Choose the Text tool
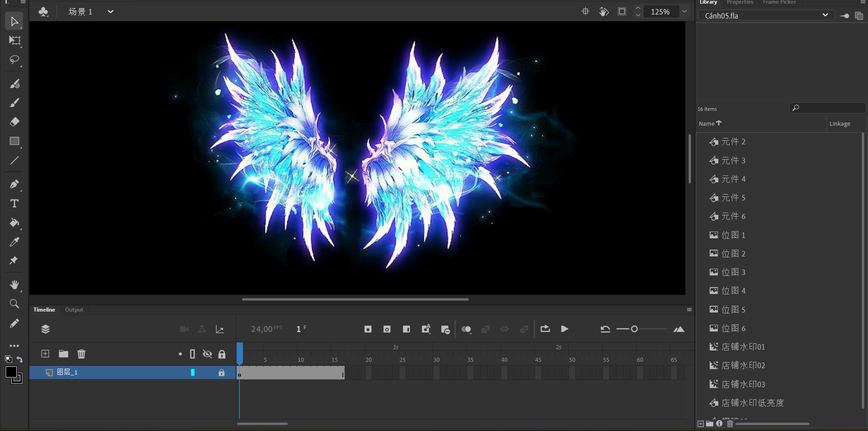Screen dimensions: 868x431 pyautogui.click(x=14, y=204)
